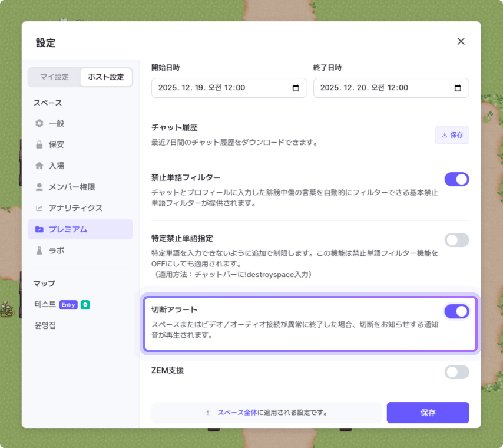Click the person icon for メンバー権限

tap(39, 187)
